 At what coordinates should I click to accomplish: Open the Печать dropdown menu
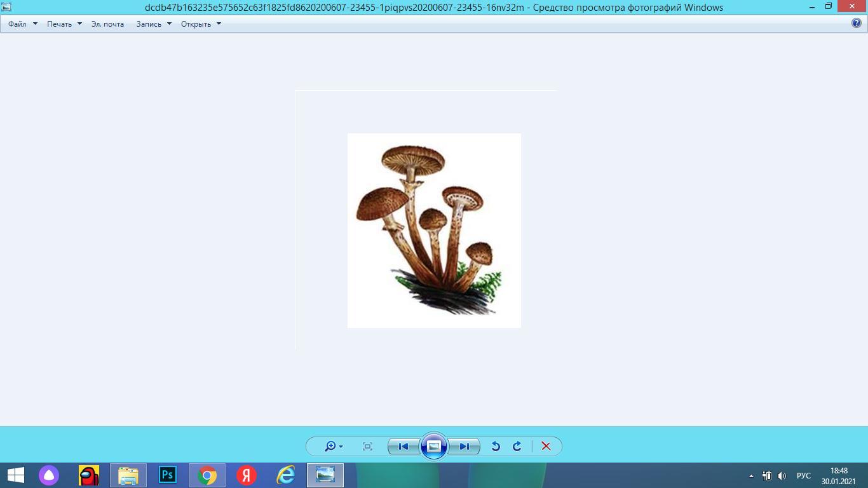coord(64,24)
